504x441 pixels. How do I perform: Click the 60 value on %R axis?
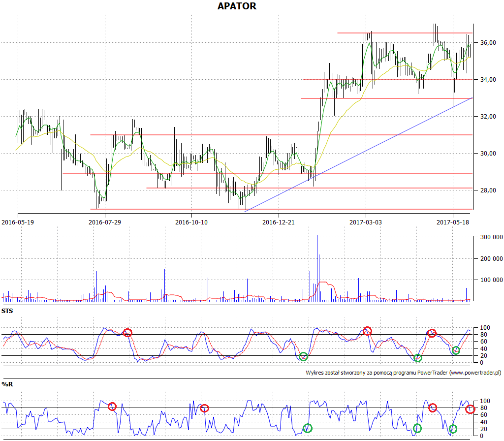pos(483,415)
